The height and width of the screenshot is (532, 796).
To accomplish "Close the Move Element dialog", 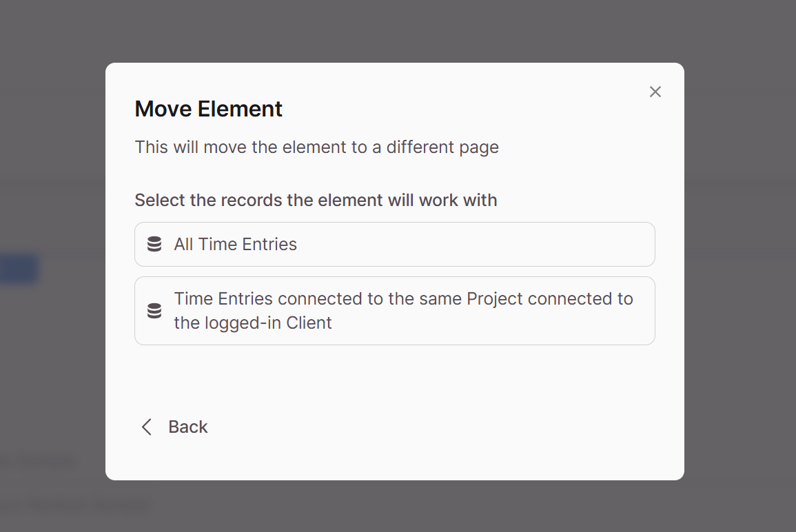I will click(x=655, y=92).
